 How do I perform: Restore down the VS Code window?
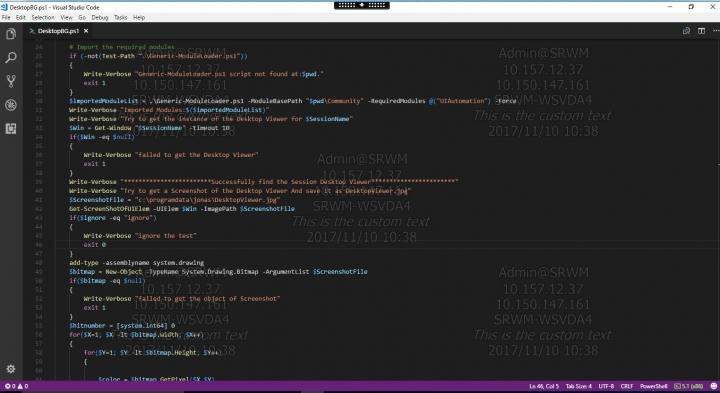[691, 7]
